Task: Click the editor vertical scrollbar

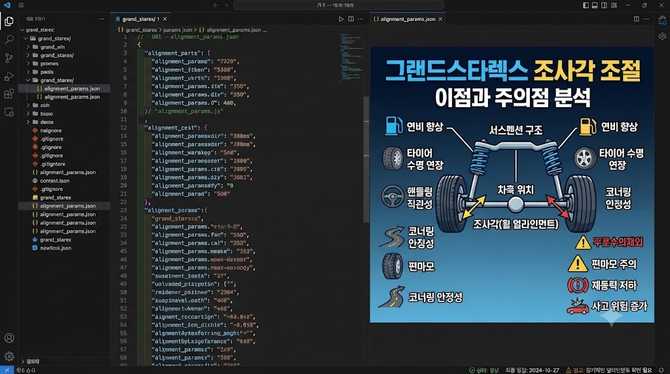Action: 366,159
